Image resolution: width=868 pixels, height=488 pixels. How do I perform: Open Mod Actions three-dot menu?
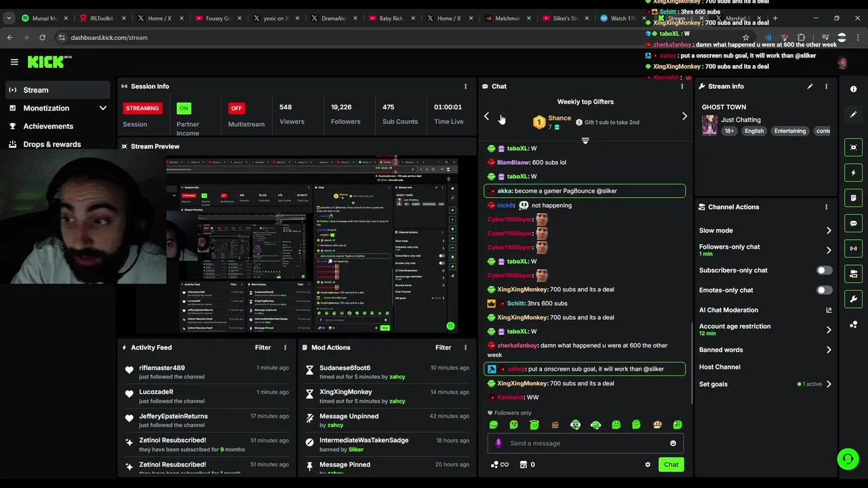click(465, 347)
